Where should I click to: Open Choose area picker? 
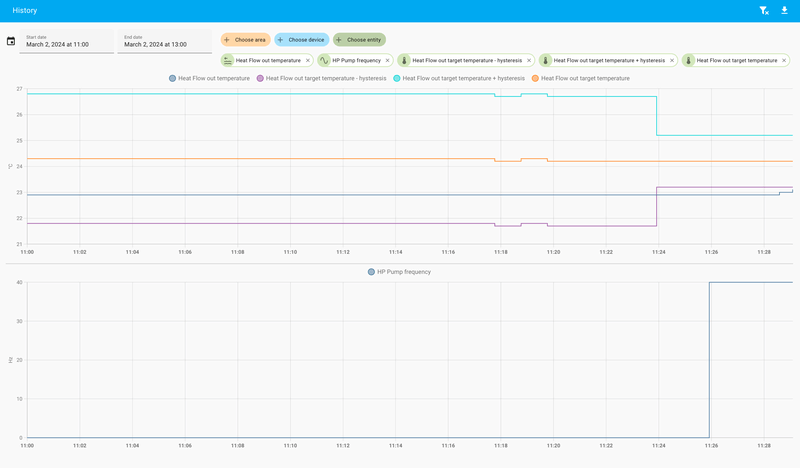[245, 40]
